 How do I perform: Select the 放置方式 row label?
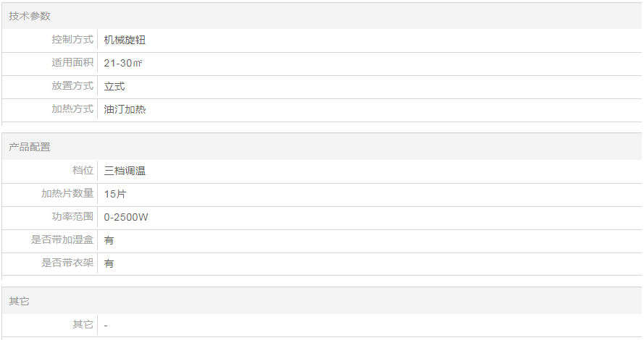click(x=72, y=86)
